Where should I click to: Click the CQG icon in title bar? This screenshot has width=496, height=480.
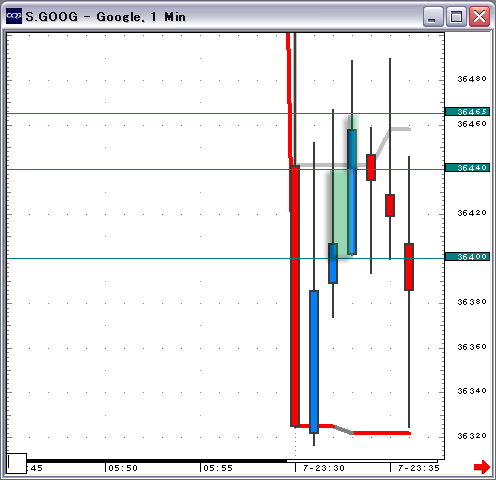(x=14, y=16)
